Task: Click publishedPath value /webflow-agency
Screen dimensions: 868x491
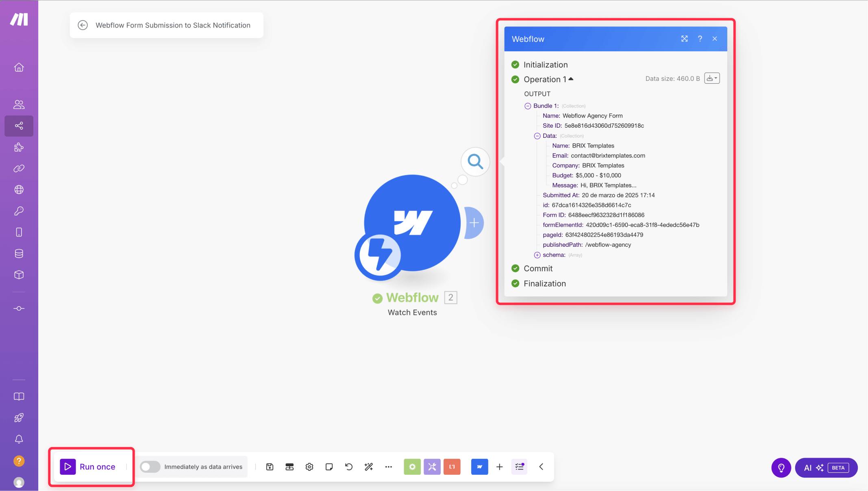Action: point(608,245)
